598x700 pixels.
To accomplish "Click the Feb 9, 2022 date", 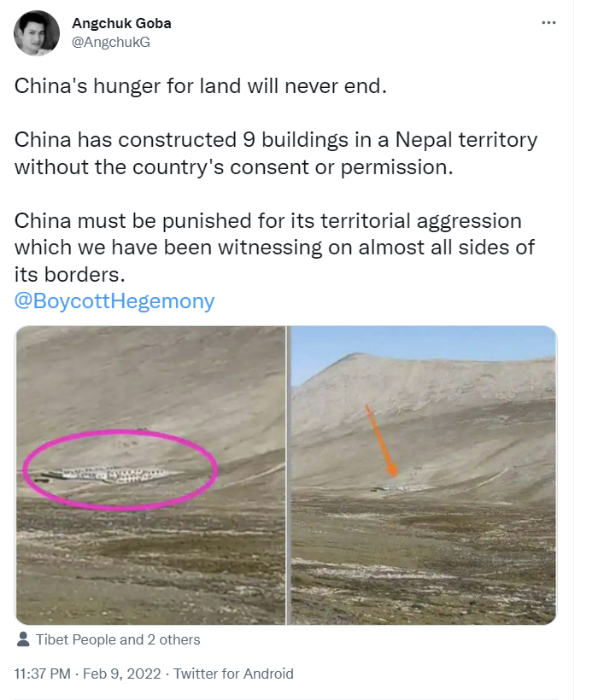I will coord(122,674).
